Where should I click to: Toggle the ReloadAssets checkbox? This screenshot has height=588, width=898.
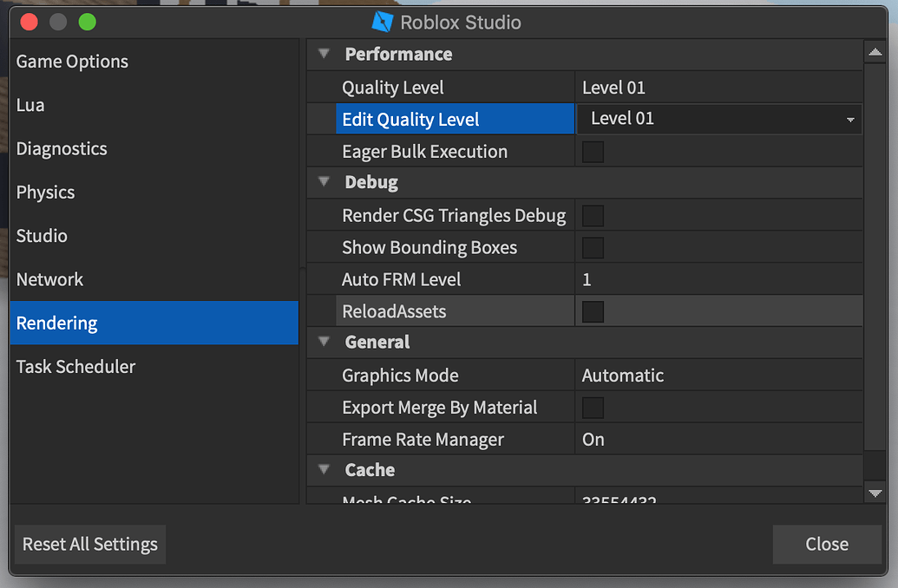[593, 312]
